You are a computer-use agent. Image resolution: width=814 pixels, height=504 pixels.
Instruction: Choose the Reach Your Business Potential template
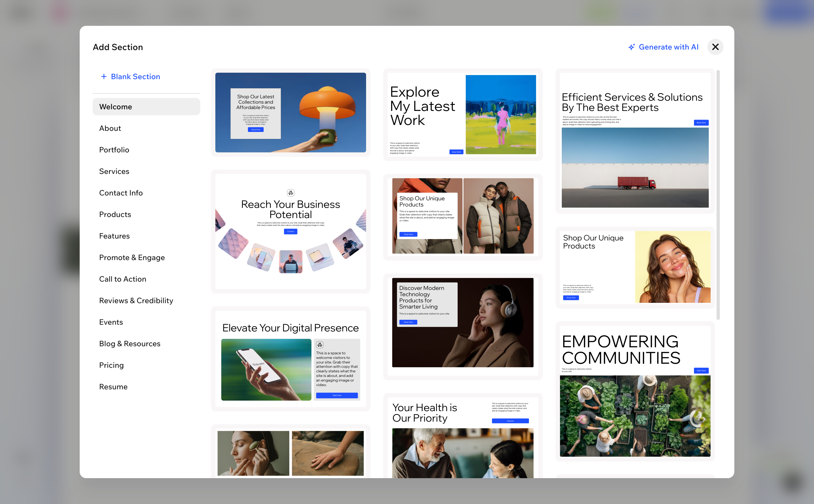tap(290, 232)
